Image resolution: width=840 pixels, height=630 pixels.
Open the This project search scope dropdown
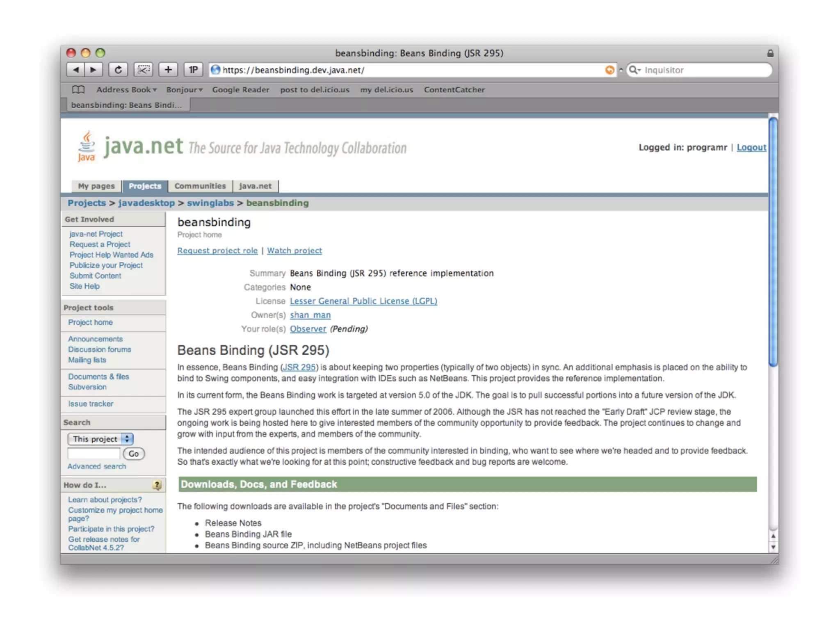click(x=100, y=439)
